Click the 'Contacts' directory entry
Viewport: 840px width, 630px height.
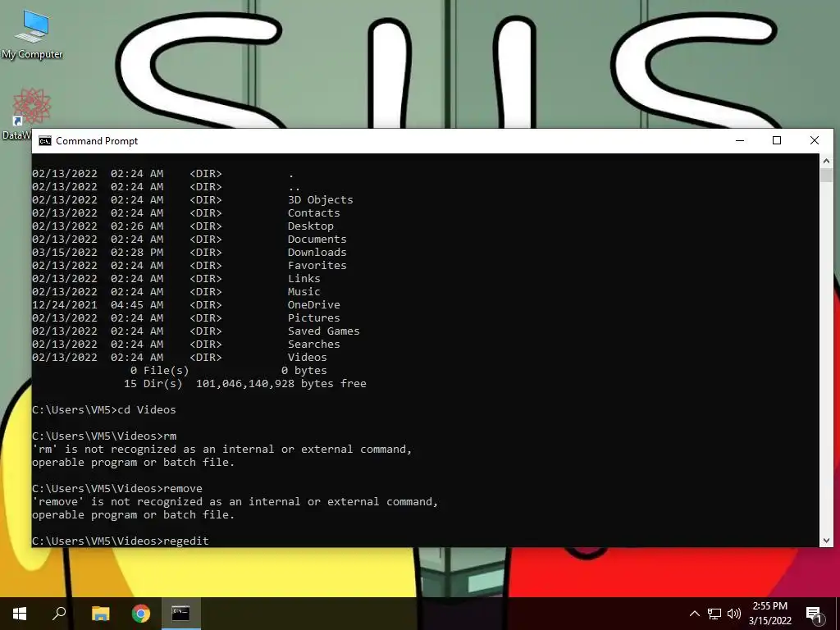[314, 212]
